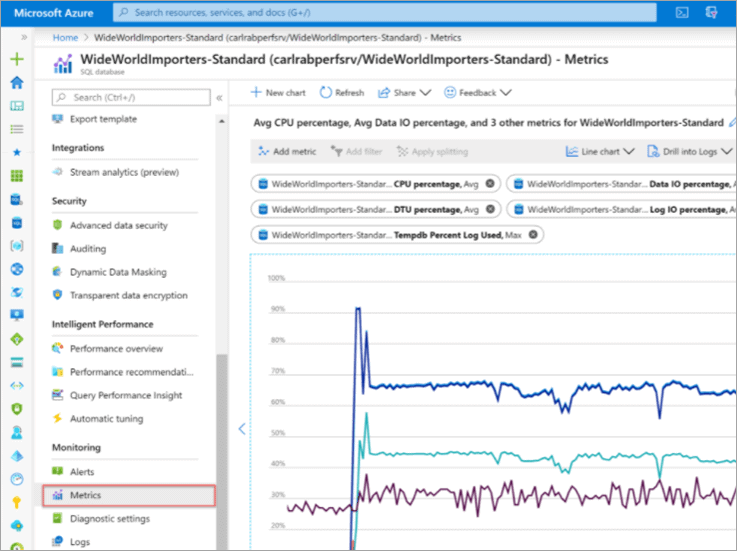Open the All services list icon
Screen dimensions: 737x551
point(17,129)
